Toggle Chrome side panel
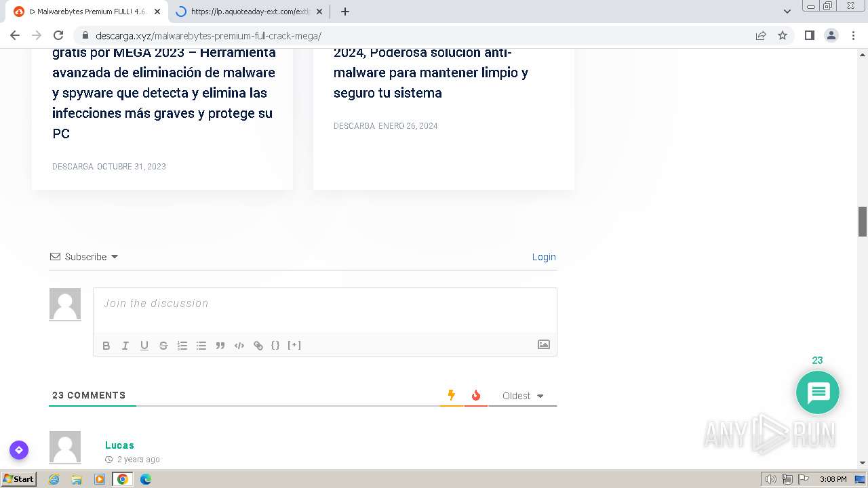Screen dimensions: 868x488 pos(810,35)
